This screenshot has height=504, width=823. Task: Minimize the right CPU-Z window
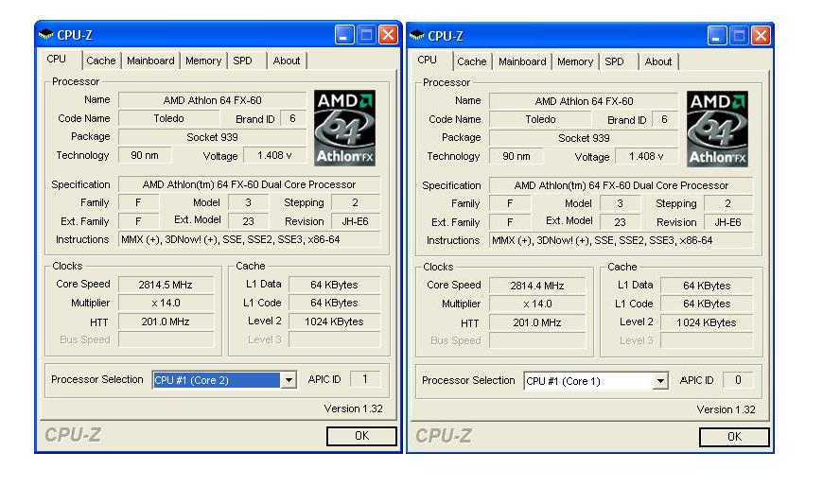[x=717, y=36]
